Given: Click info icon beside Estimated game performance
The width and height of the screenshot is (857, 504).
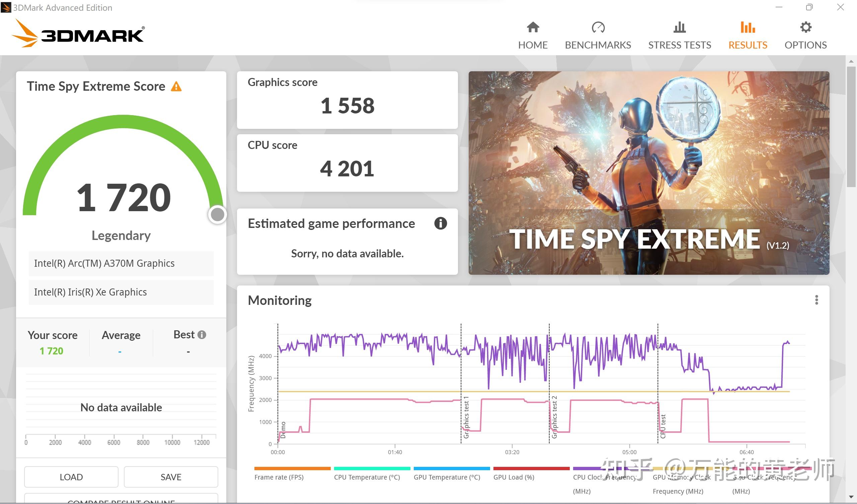Looking at the screenshot, I should coord(441,224).
